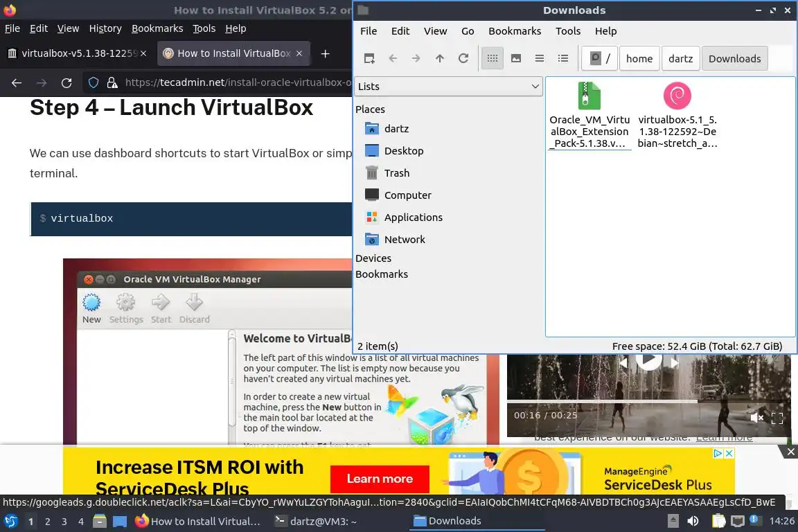Switch to virtual desktop 4
Viewport: 798px width, 532px height.
point(81,522)
